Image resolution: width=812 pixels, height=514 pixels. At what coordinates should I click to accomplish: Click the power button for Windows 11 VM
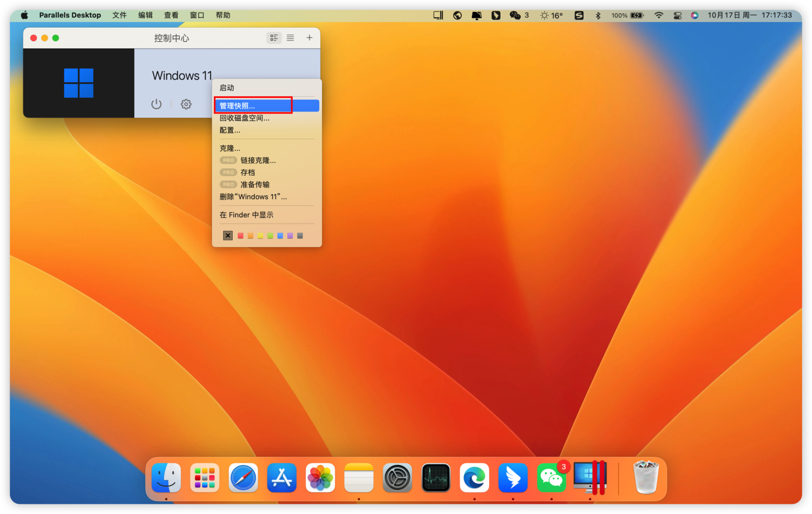pos(156,104)
